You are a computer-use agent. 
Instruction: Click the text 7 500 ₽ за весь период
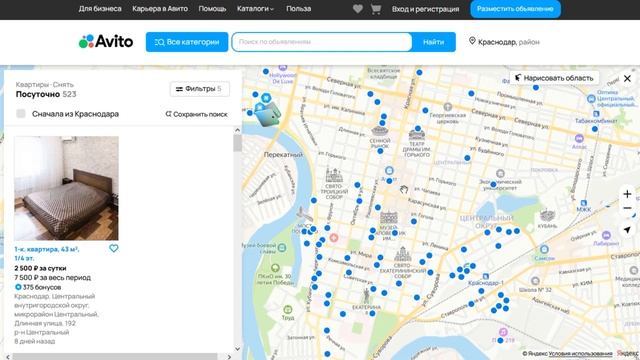(53, 278)
